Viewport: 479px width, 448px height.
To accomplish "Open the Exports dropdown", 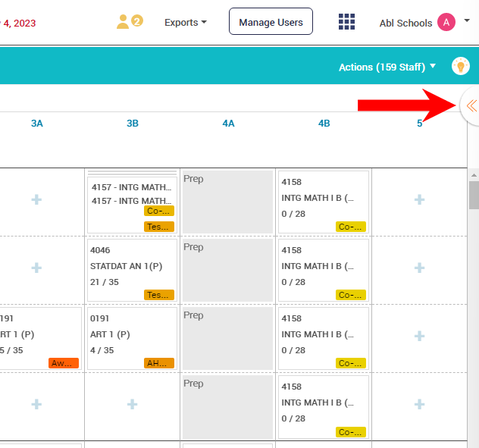I will pos(186,23).
